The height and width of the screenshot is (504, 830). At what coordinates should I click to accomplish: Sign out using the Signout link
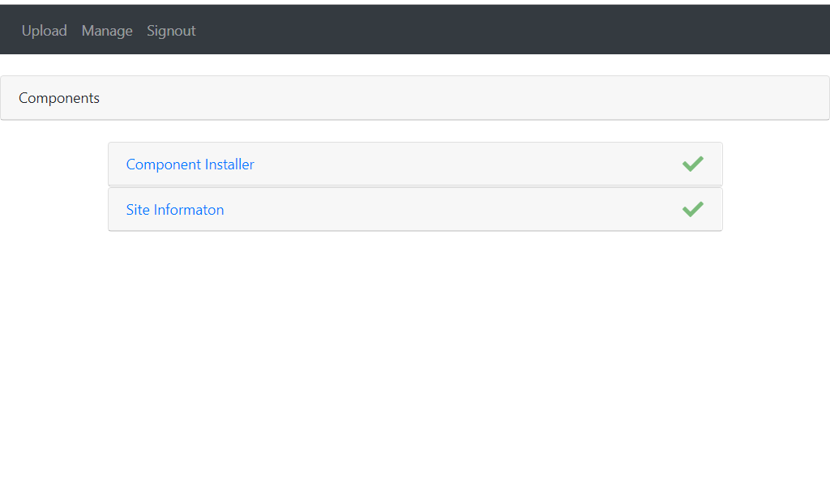coord(171,31)
